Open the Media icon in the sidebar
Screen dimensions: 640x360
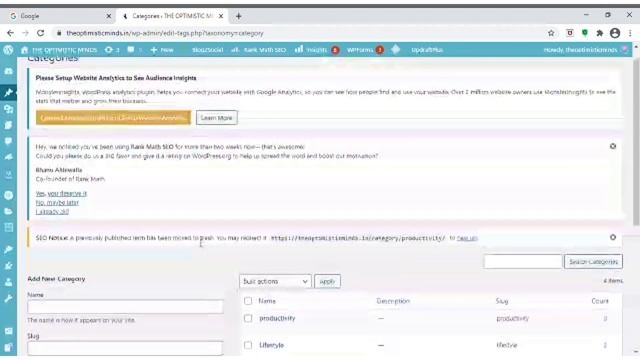coord(9,109)
